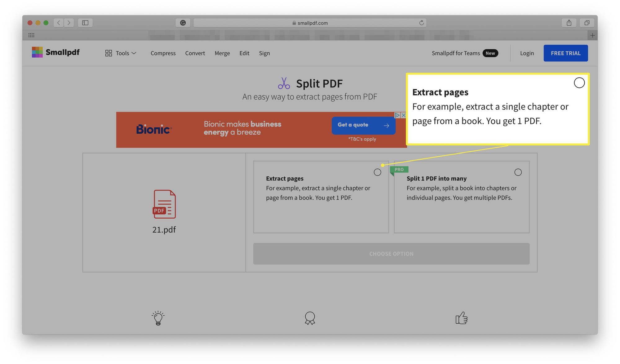This screenshot has height=364, width=620.
Task: Click the award ribbon icon
Action: (310, 318)
